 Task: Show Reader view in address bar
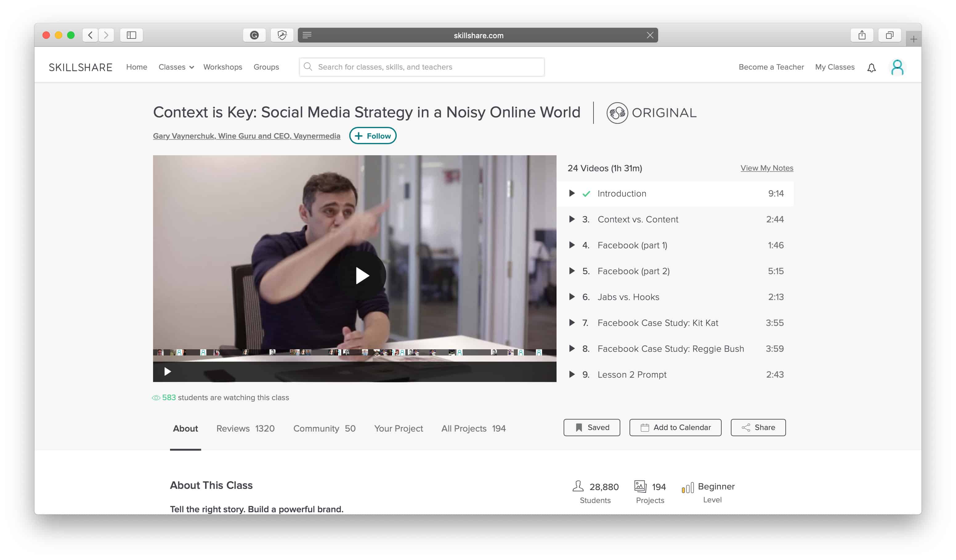click(307, 35)
